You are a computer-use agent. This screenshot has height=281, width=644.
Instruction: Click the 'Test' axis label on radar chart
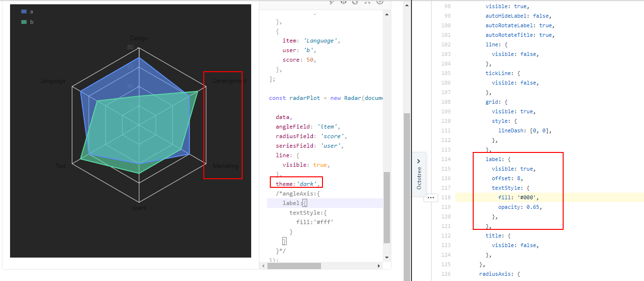point(60,166)
